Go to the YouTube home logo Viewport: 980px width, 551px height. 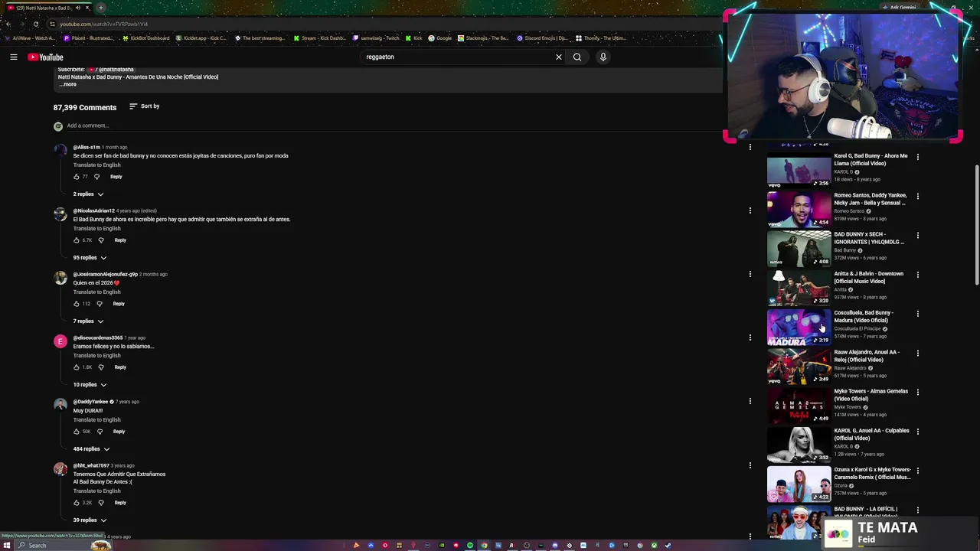coord(45,57)
